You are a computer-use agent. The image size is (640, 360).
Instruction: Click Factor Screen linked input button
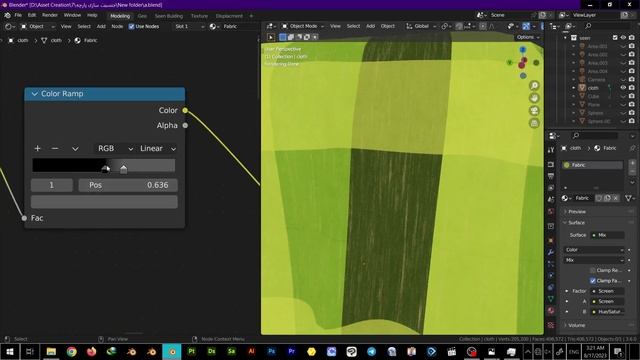[x=607, y=291]
